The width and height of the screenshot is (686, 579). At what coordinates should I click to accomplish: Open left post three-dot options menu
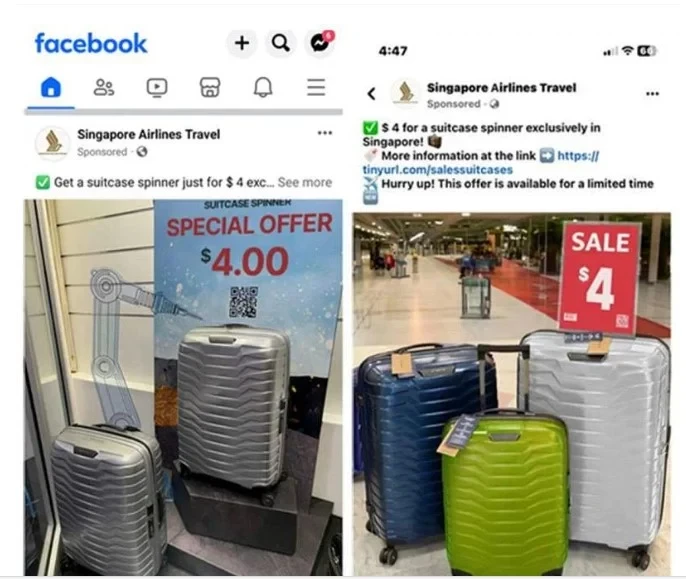325,133
